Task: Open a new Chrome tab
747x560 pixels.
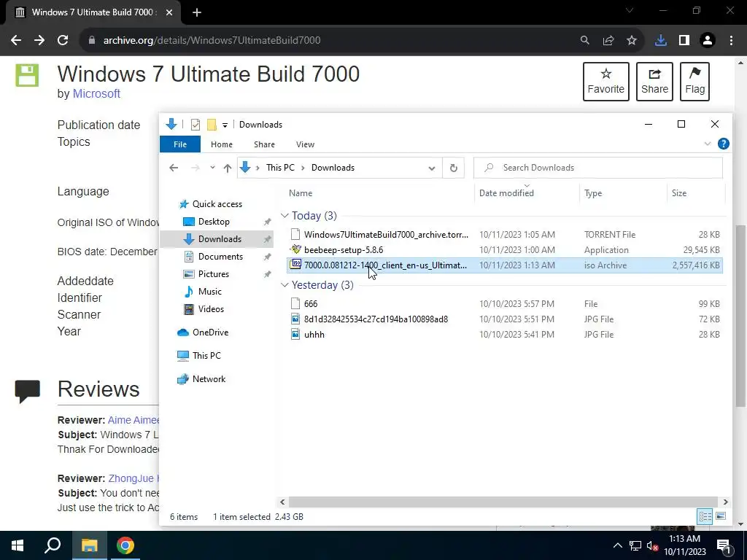Action: (197, 12)
